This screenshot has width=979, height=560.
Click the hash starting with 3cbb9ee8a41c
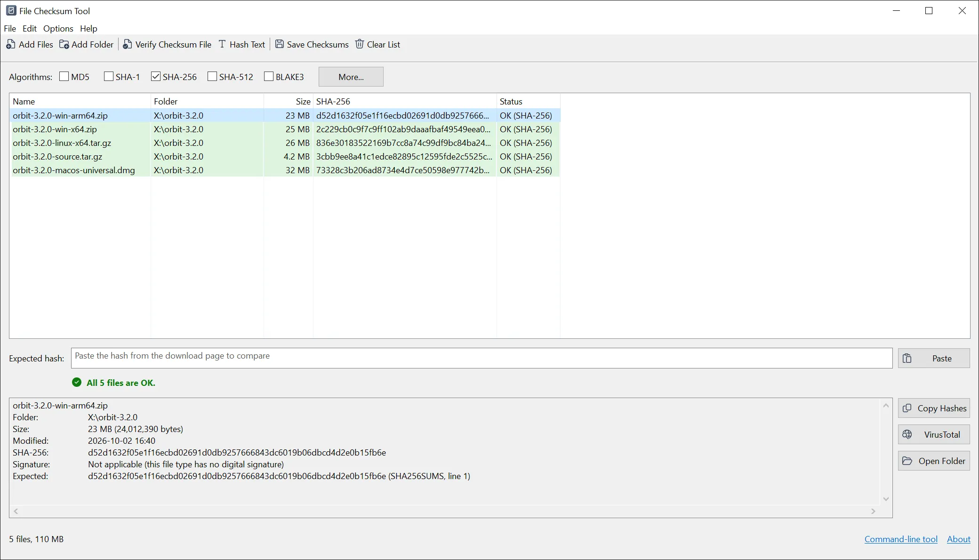click(x=404, y=156)
